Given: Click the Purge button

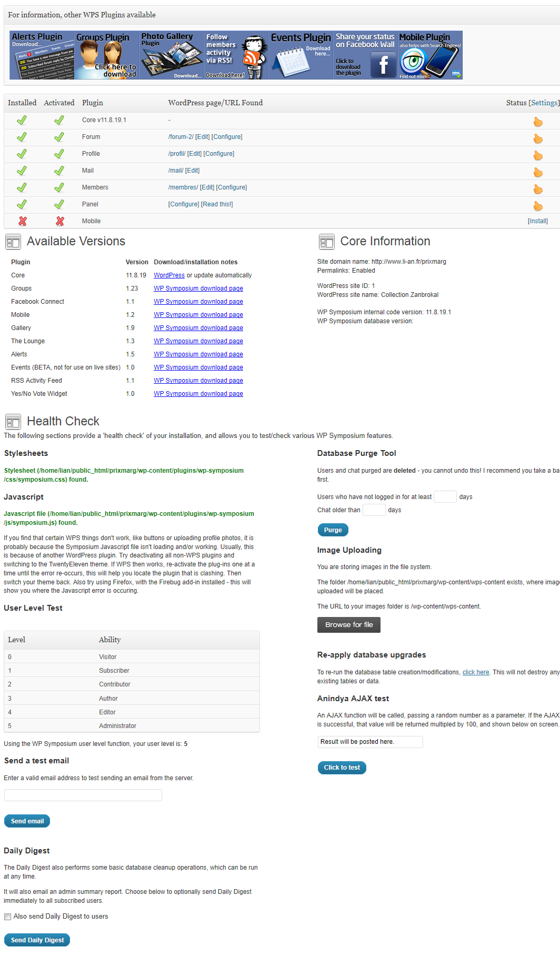Looking at the screenshot, I should tap(333, 530).
